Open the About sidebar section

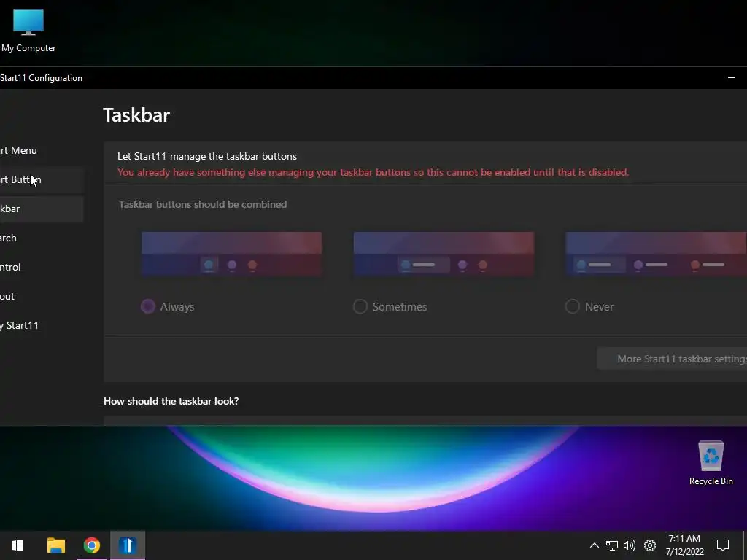coord(42,296)
